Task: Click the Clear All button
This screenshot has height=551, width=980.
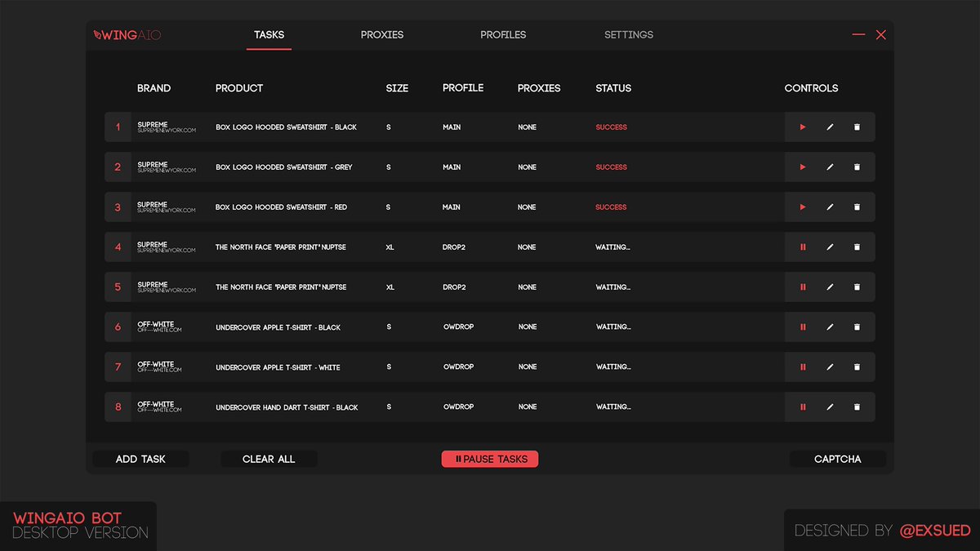Action: (x=269, y=459)
